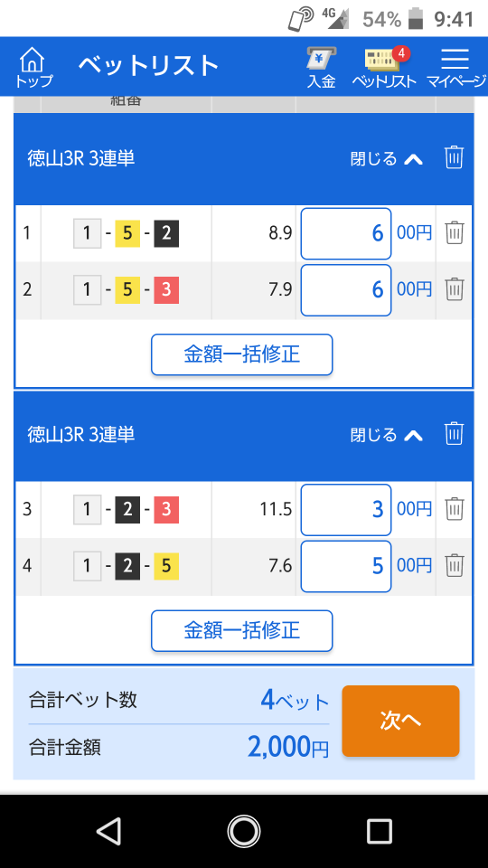Image resolution: width=488 pixels, height=868 pixels.
Task: Remove bet 1-5-2 with its trash icon
Action: pyautogui.click(x=455, y=233)
